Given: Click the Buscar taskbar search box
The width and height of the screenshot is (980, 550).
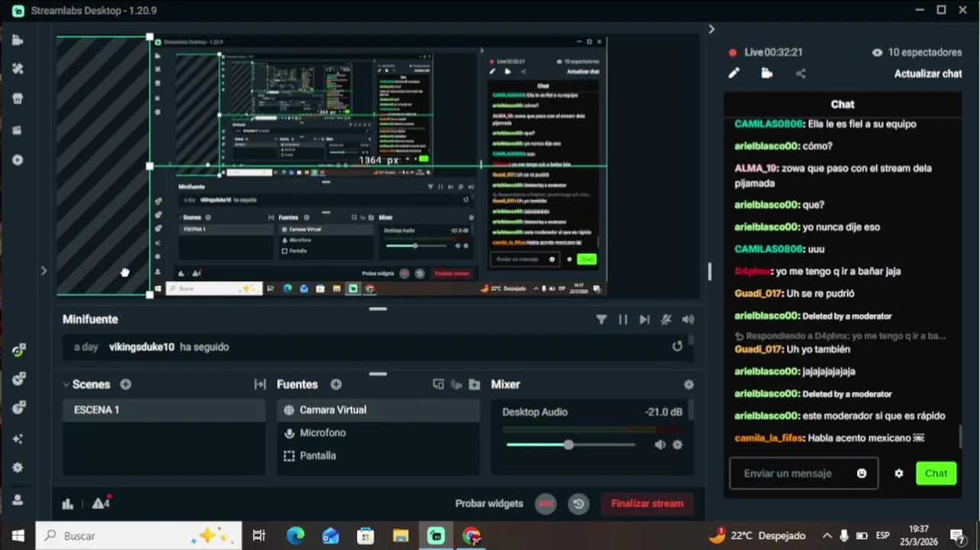Looking at the screenshot, I should (x=139, y=535).
